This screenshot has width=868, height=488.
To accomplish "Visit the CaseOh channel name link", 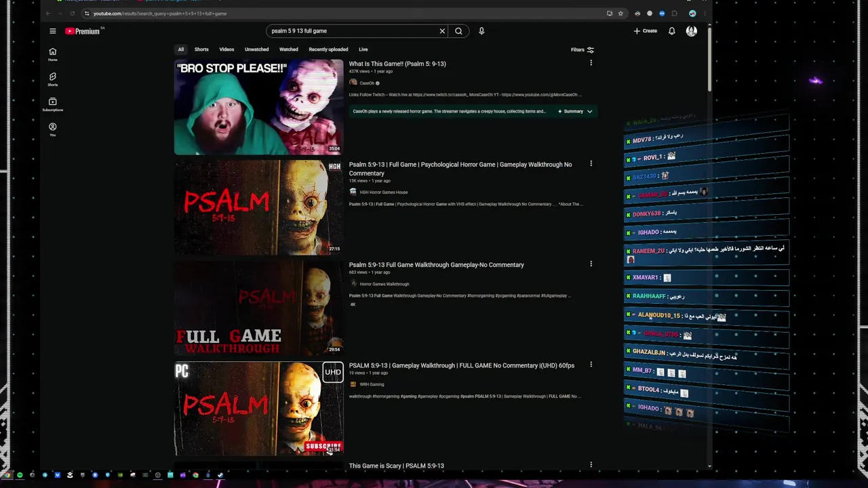I will [x=367, y=83].
